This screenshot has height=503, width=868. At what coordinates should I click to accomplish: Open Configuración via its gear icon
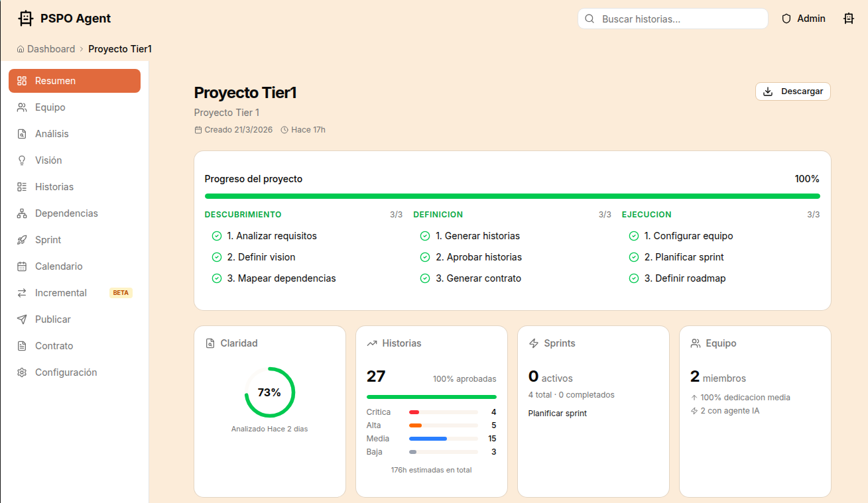[x=22, y=372]
